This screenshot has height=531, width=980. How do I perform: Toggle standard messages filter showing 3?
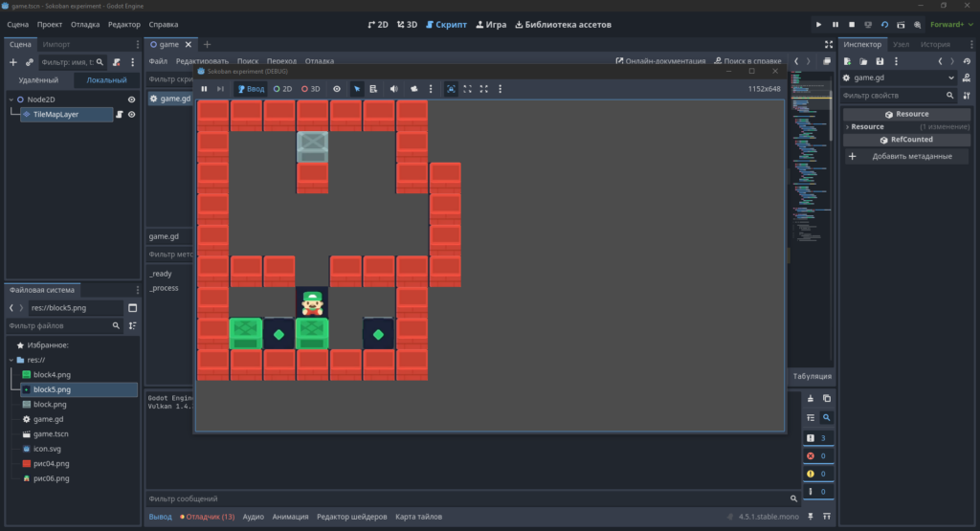coord(817,438)
